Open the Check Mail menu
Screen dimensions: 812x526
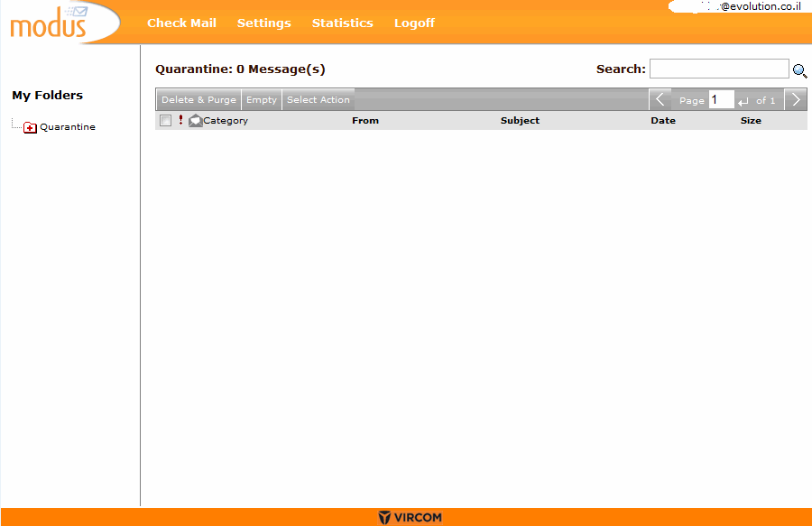(x=181, y=23)
